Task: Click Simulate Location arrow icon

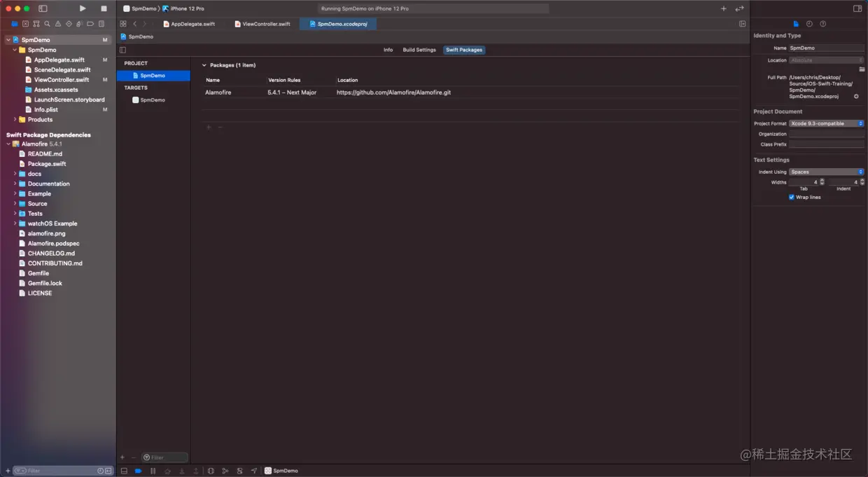Action: click(254, 471)
